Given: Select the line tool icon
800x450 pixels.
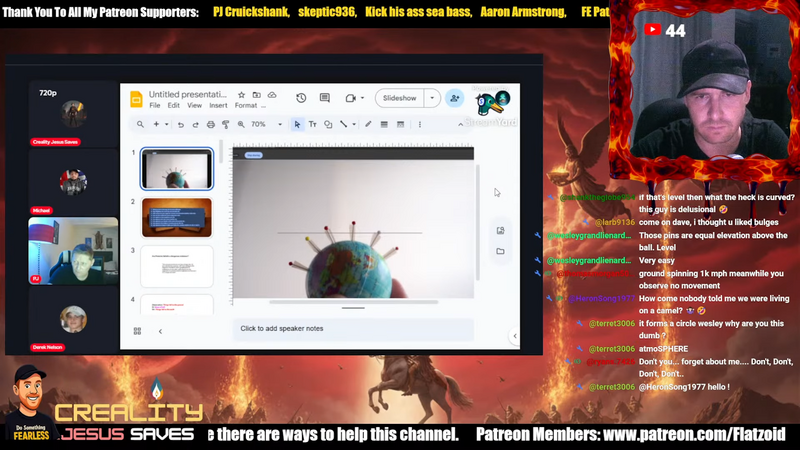Looking at the screenshot, I should coord(343,124).
